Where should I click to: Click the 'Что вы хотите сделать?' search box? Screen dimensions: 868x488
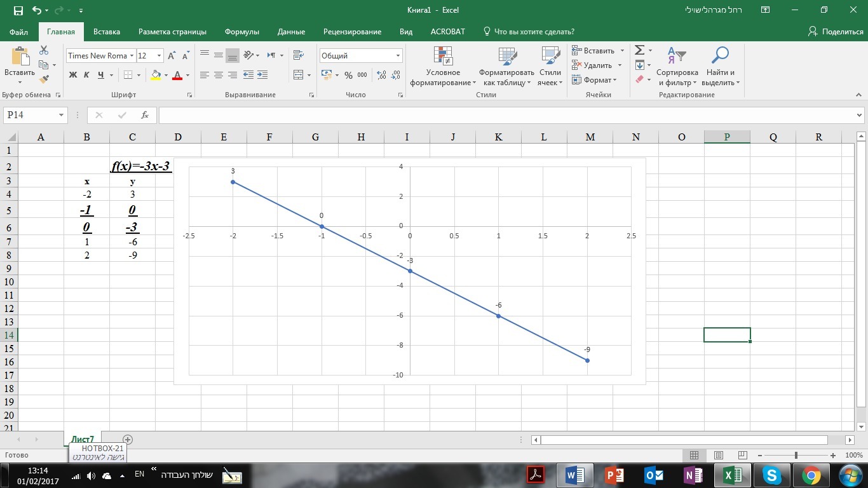coord(529,32)
